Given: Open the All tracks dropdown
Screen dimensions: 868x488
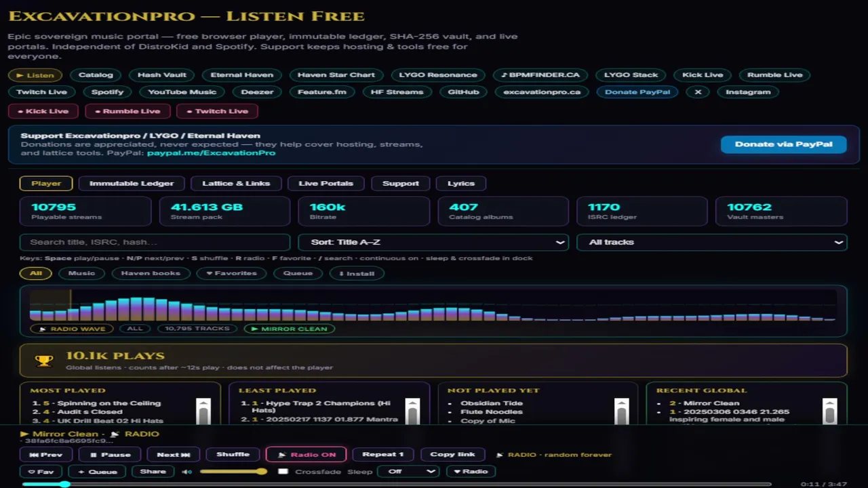Looking at the screenshot, I should 712,242.
